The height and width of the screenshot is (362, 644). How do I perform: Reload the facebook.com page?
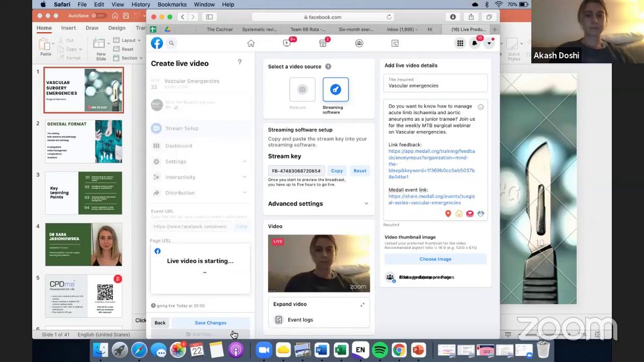click(x=389, y=17)
